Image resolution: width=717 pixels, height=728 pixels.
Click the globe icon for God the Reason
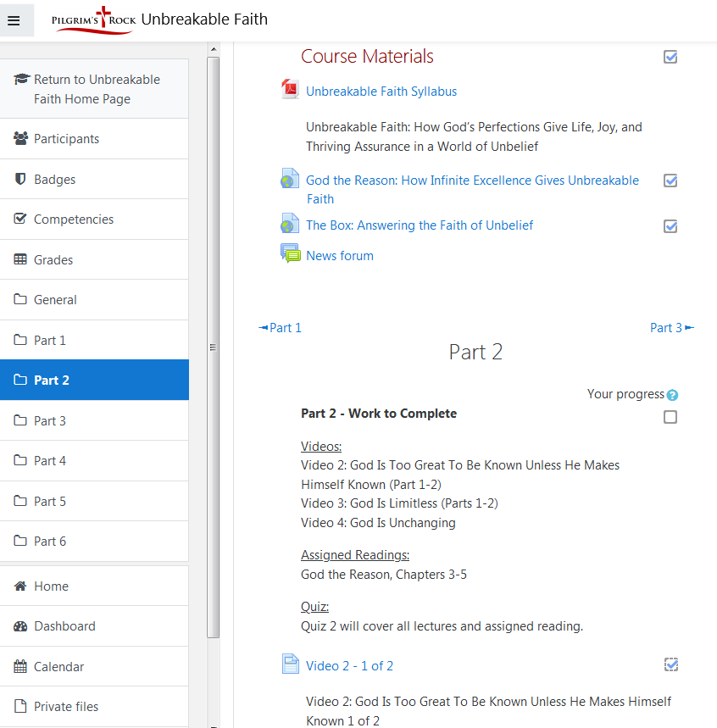291,180
